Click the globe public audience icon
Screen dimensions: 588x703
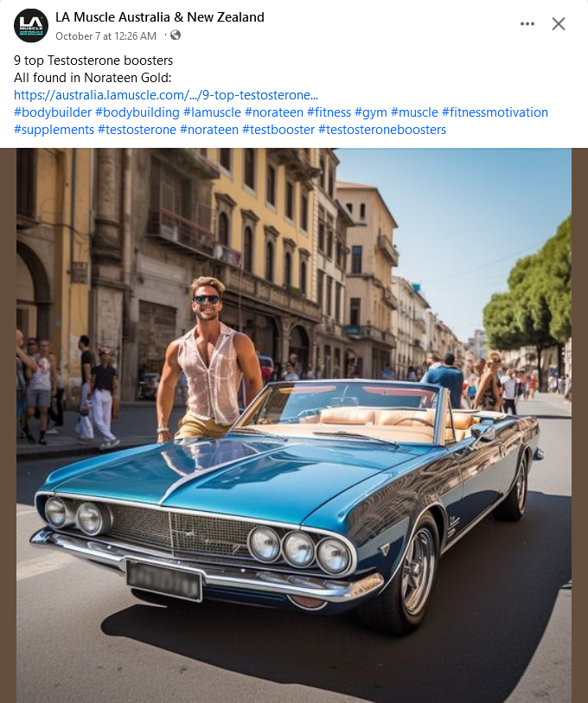point(176,35)
